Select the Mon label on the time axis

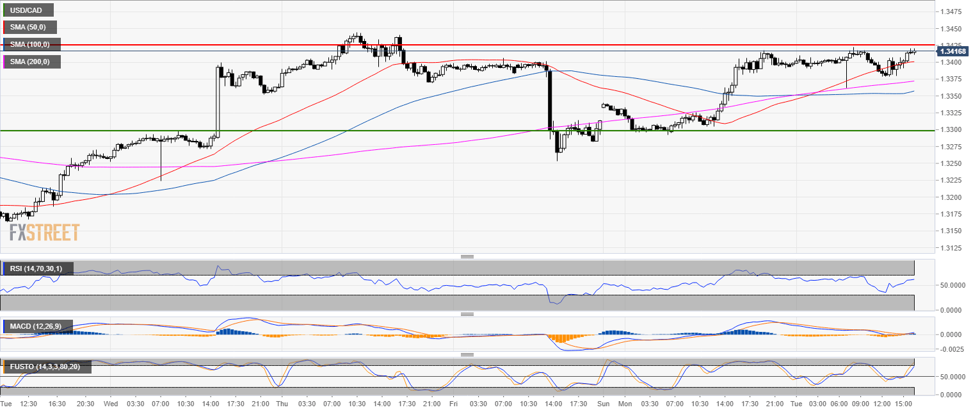[x=625, y=404]
